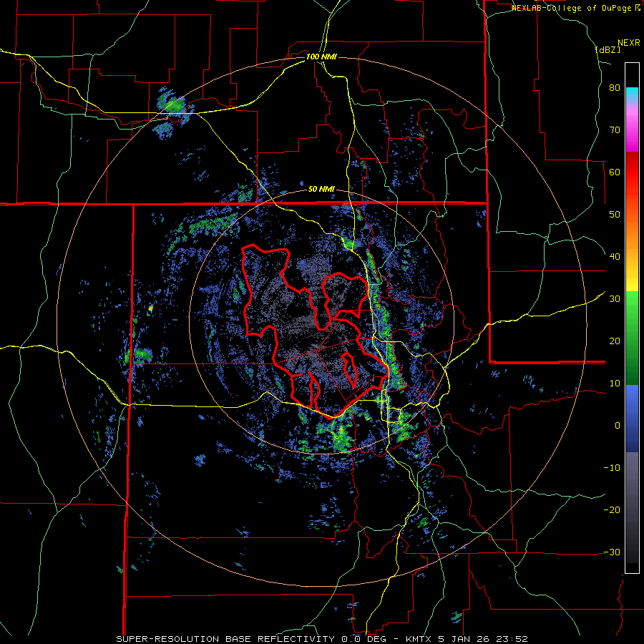Image resolution: width=644 pixels, height=644 pixels.
Task: Click the 20 value on the dBZ scale
Action: click(x=615, y=341)
